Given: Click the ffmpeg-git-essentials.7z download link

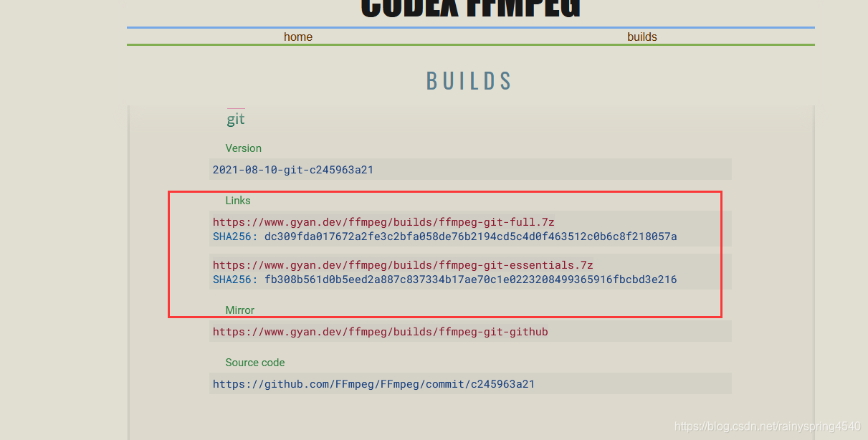Looking at the screenshot, I should (403, 265).
